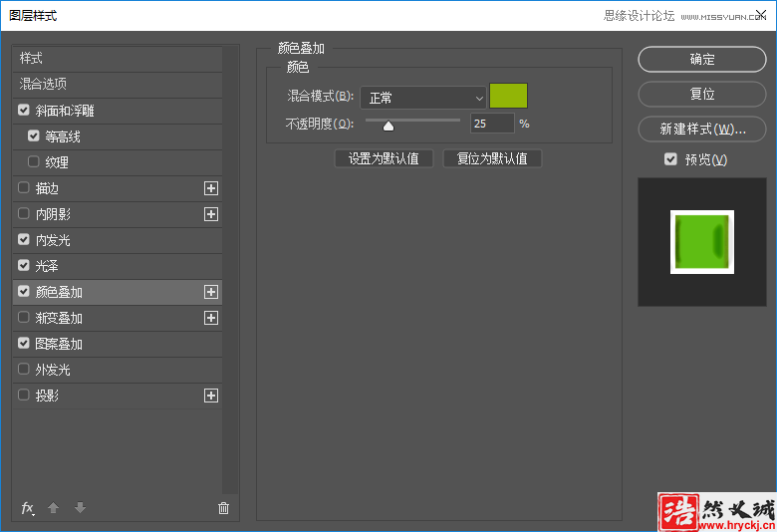
Task: Toggle Inner Glow (内发光) checkbox
Action: point(23,239)
